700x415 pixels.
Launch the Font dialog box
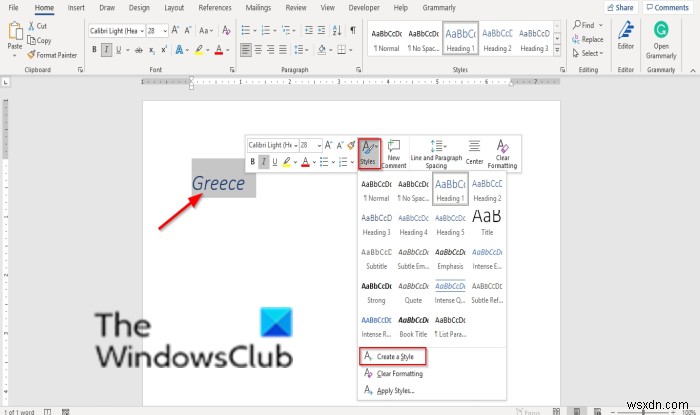(232, 70)
